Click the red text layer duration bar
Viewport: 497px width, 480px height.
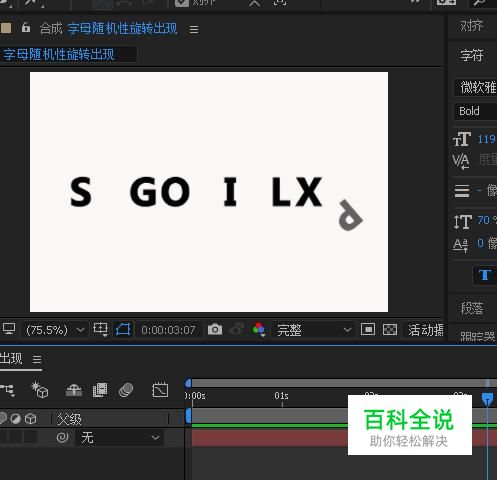pos(269,438)
